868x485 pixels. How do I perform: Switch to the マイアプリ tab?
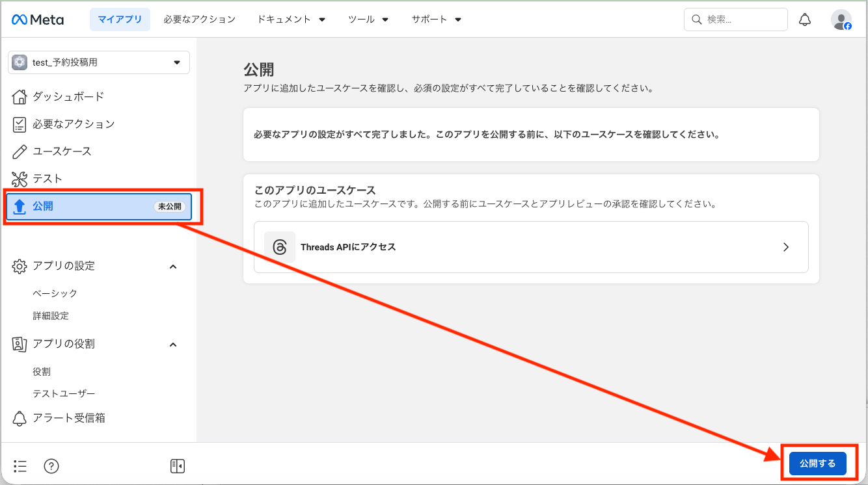click(120, 20)
